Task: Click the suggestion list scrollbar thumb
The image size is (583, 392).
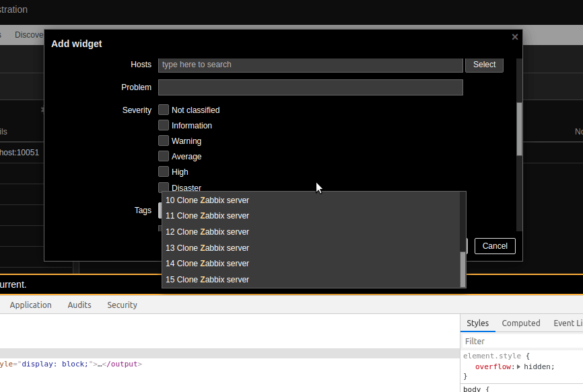Action: coord(462,269)
